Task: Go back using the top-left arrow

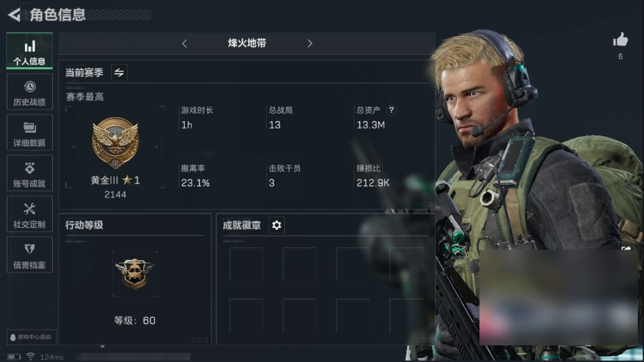Action: pos(15,15)
